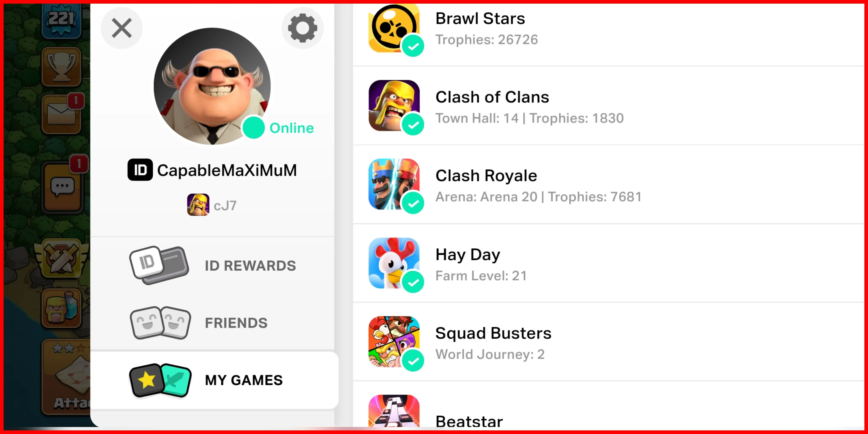Viewport: 868px width, 434px height.
Task: Tap the Clash Royale app icon
Action: pos(394,184)
